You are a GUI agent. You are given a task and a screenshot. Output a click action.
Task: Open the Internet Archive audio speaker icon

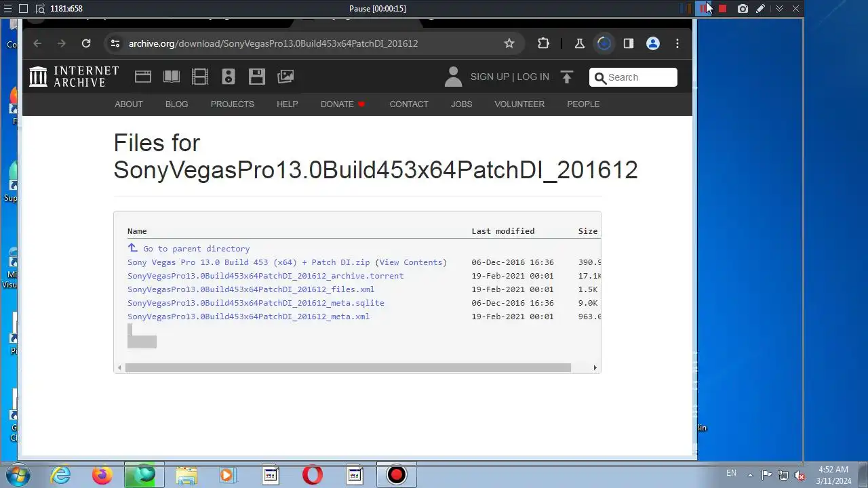[229, 77]
